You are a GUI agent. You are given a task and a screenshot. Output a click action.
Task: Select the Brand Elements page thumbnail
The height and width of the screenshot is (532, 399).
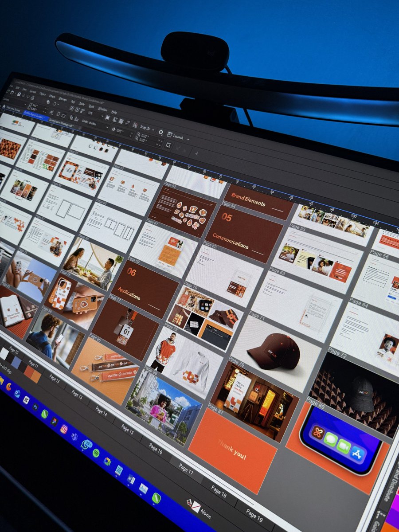click(x=258, y=202)
